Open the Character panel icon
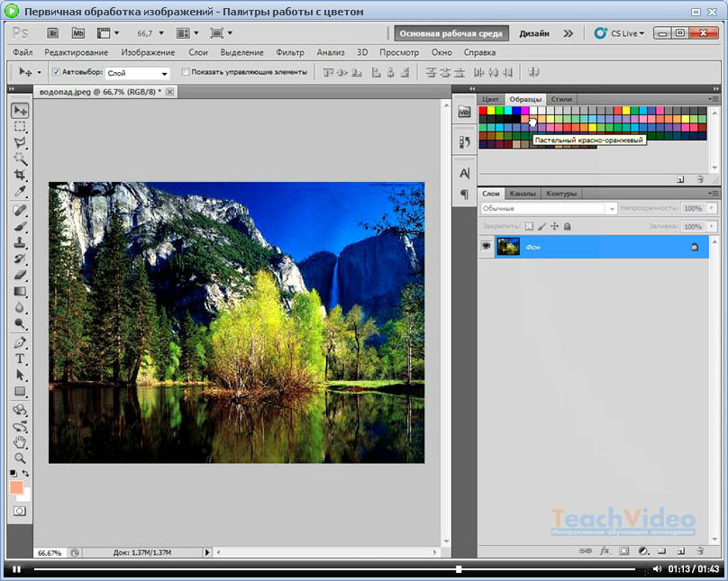 (464, 174)
